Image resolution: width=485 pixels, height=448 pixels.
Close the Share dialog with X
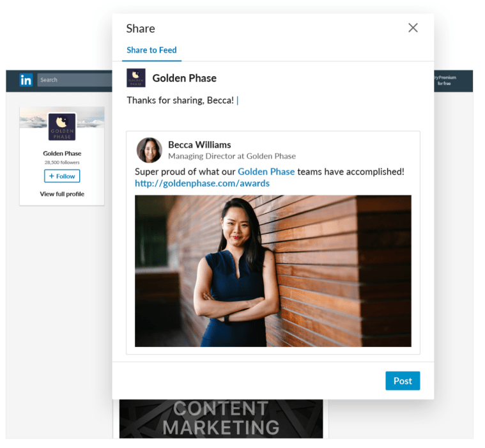413,27
